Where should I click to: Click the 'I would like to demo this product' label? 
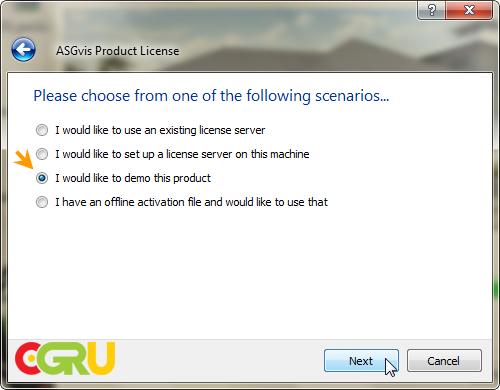coord(133,178)
